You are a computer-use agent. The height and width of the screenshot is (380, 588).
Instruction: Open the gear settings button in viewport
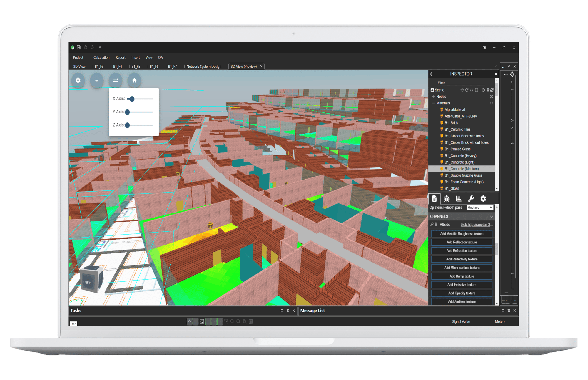click(78, 80)
